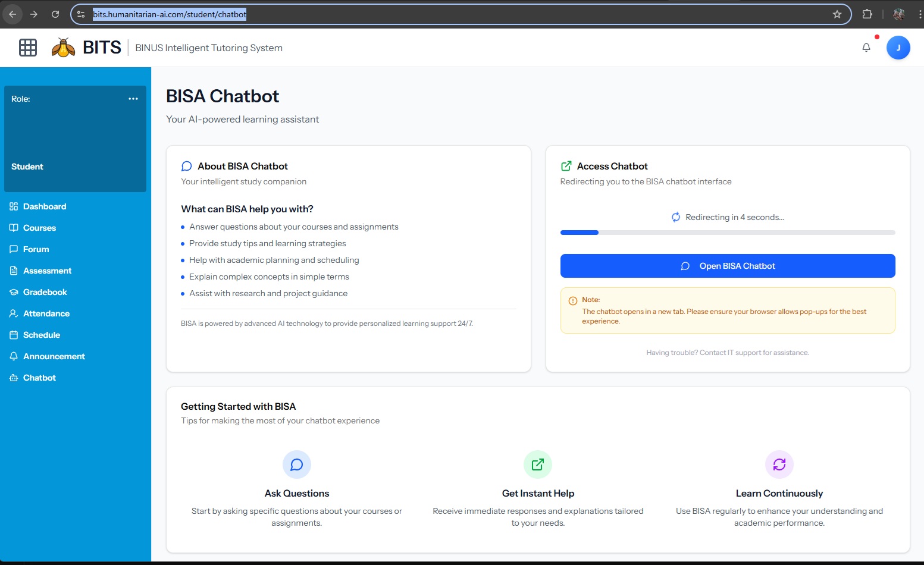
Task: Expand the Role card three-dot menu
Action: click(133, 99)
